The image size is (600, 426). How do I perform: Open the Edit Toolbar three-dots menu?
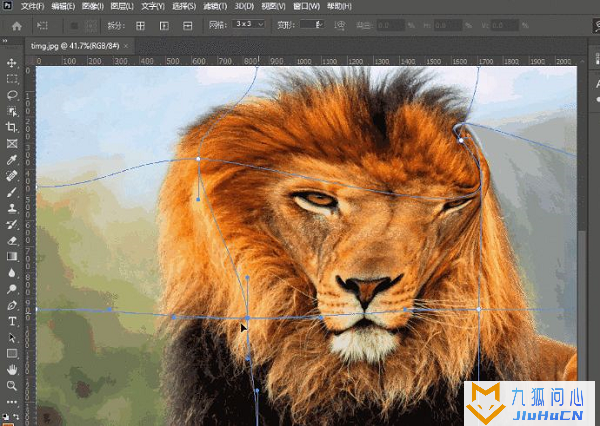tap(12, 402)
